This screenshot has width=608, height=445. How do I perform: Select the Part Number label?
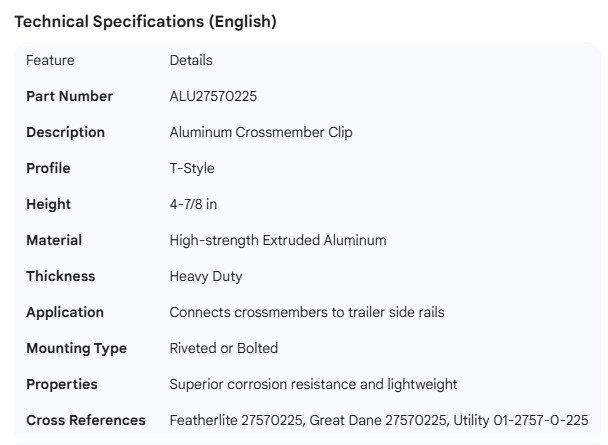pos(69,96)
